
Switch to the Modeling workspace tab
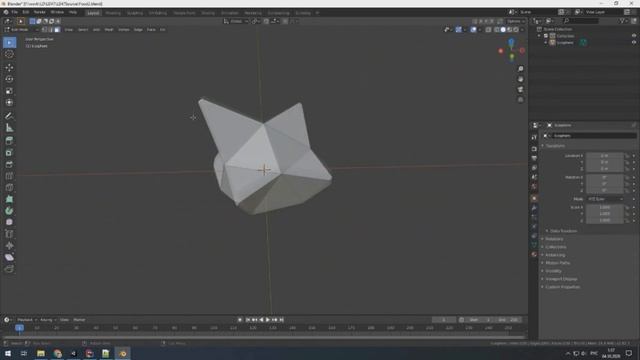pyautogui.click(x=113, y=13)
